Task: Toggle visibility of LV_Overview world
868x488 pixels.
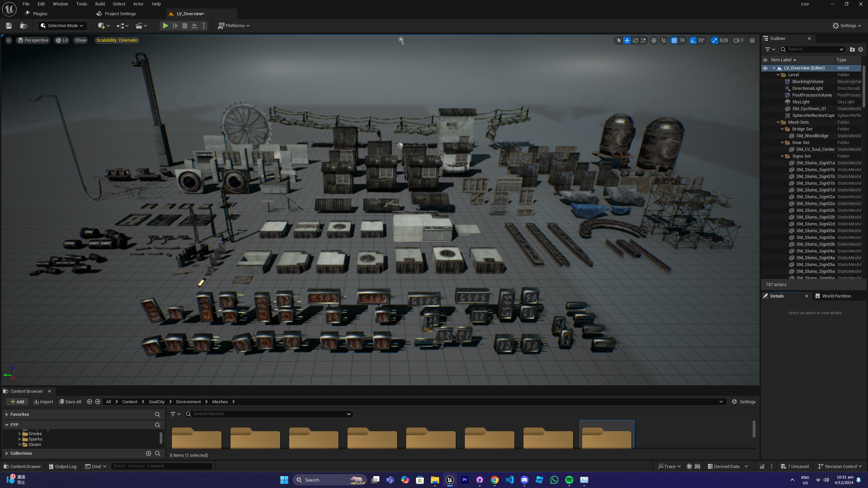Action: [765, 68]
